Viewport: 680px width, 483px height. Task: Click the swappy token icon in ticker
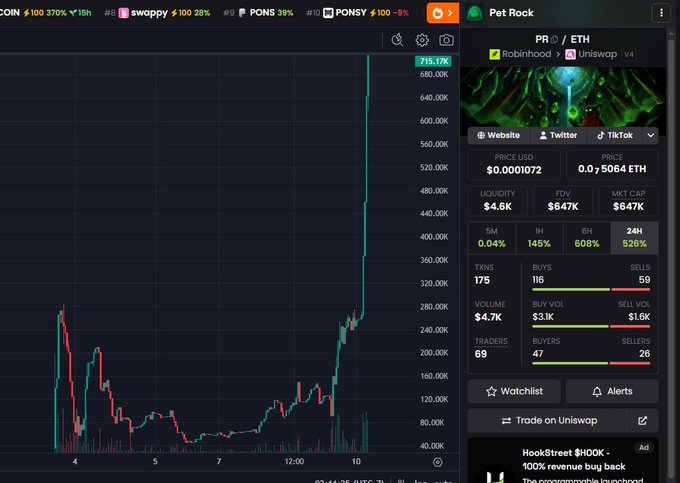coord(124,13)
